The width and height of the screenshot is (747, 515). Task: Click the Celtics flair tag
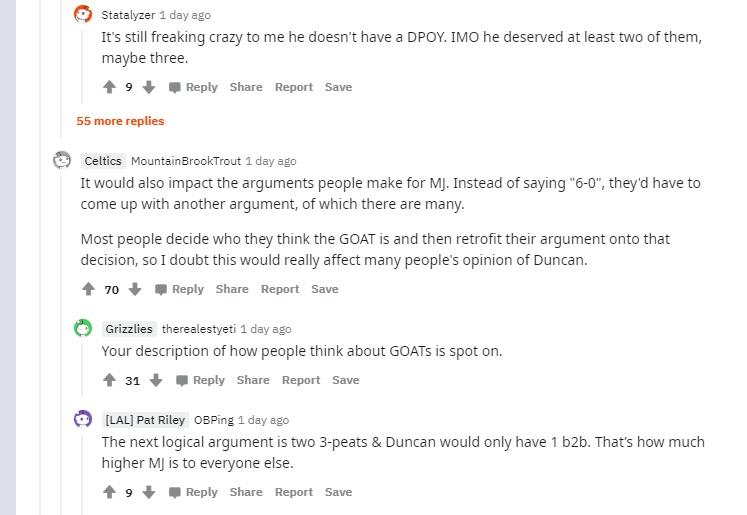pos(103,161)
